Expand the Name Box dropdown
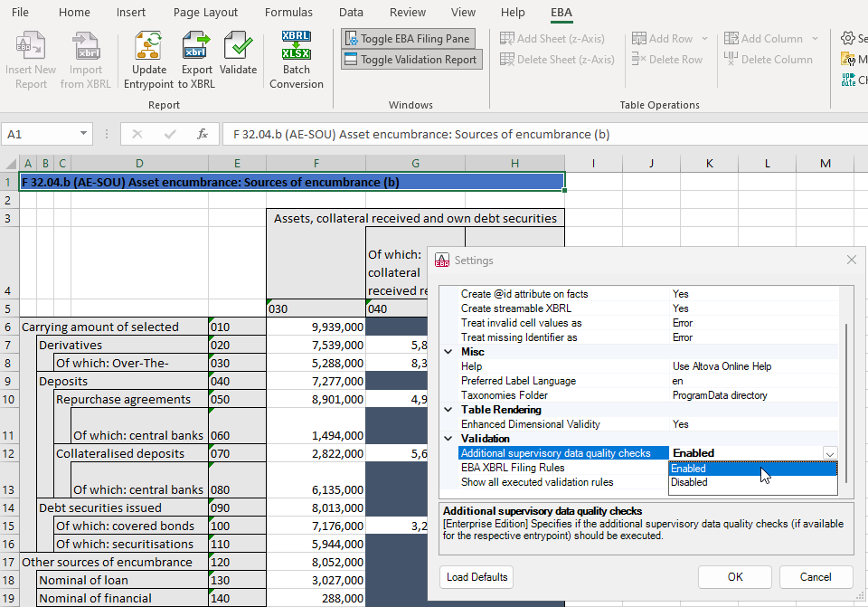 (84, 134)
